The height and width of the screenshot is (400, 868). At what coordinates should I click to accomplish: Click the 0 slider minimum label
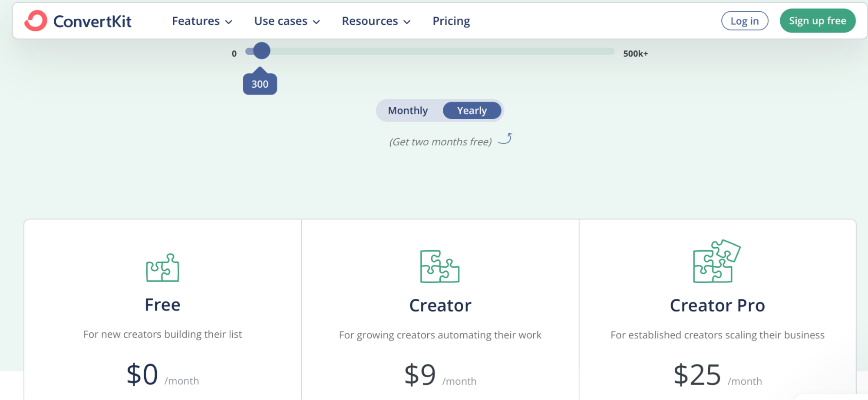point(234,54)
